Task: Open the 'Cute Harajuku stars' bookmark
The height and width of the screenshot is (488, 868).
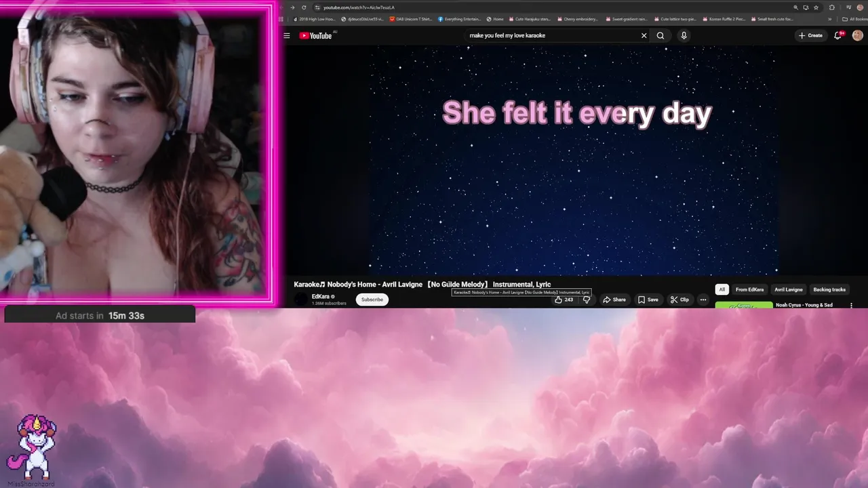Action: click(530, 19)
